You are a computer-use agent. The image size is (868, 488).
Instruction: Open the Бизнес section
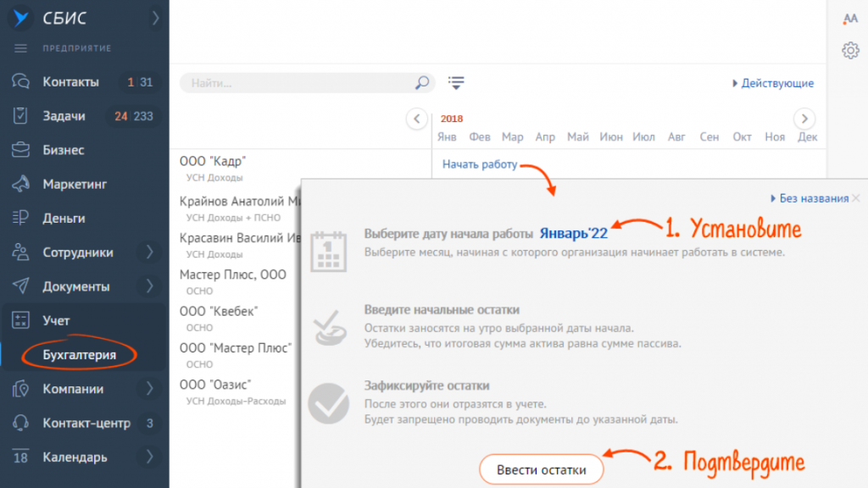[x=64, y=150]
